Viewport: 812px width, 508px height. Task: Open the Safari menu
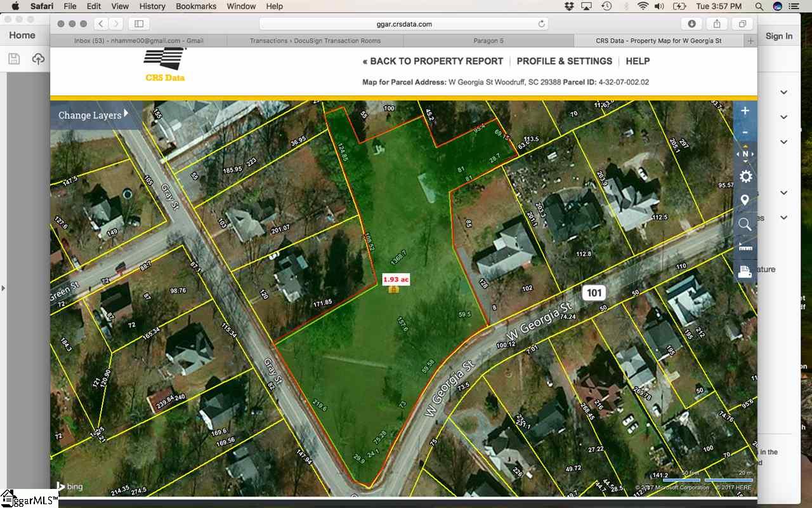41,6
